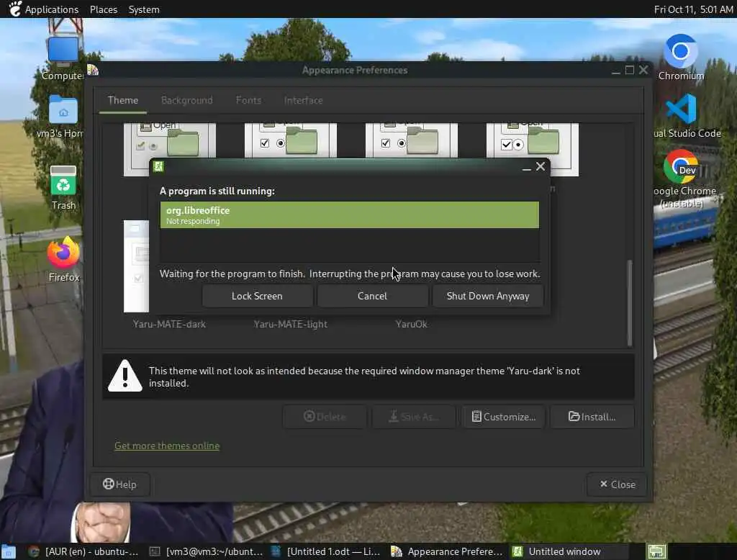Open the System menu

coord(144,9)
